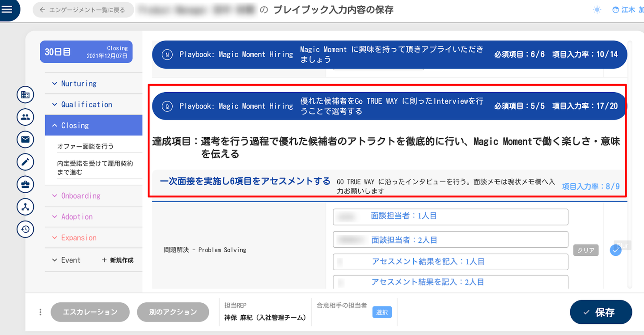Click the 問題解決 - Problem Solving label

tap(205, 250)
